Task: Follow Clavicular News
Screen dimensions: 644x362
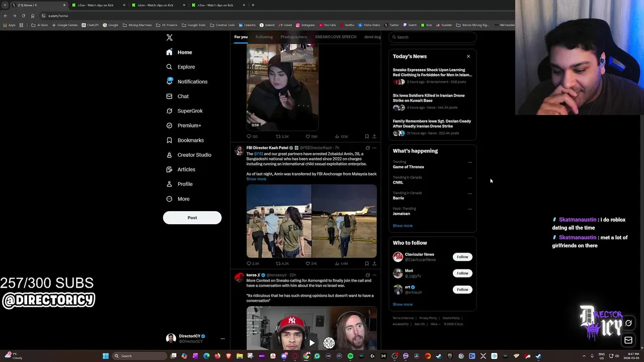Action: tap(462, 257)
